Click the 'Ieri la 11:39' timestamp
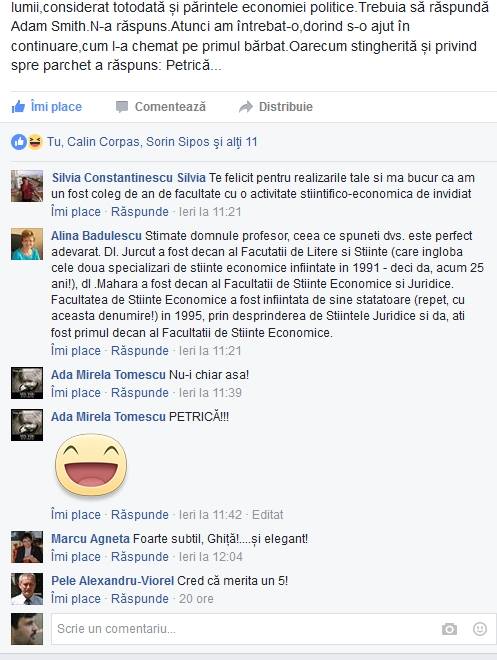This screenshot has height=660, width=497. click(210, 393)
